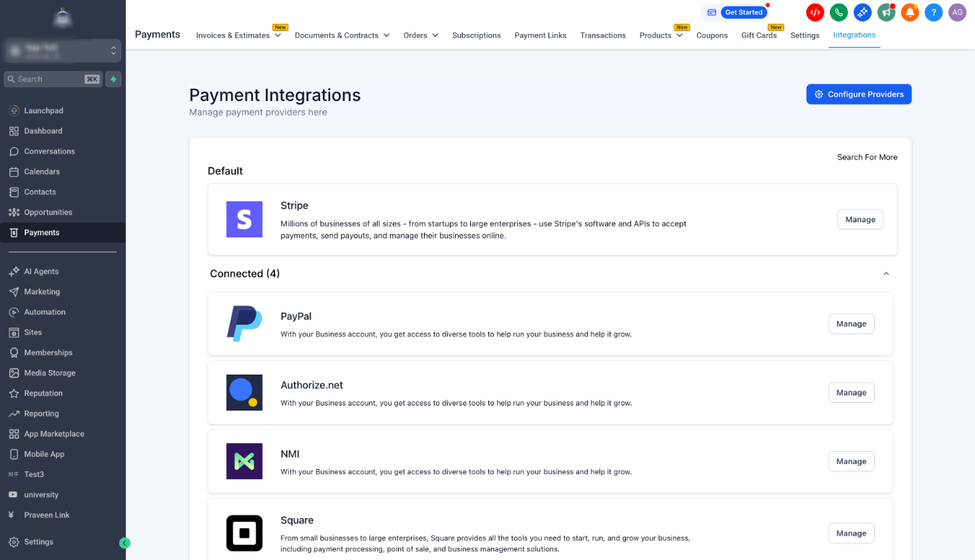The image size is (975, 560).
Task: Open the Reputation star icon
Action: (x=14, y=393)
